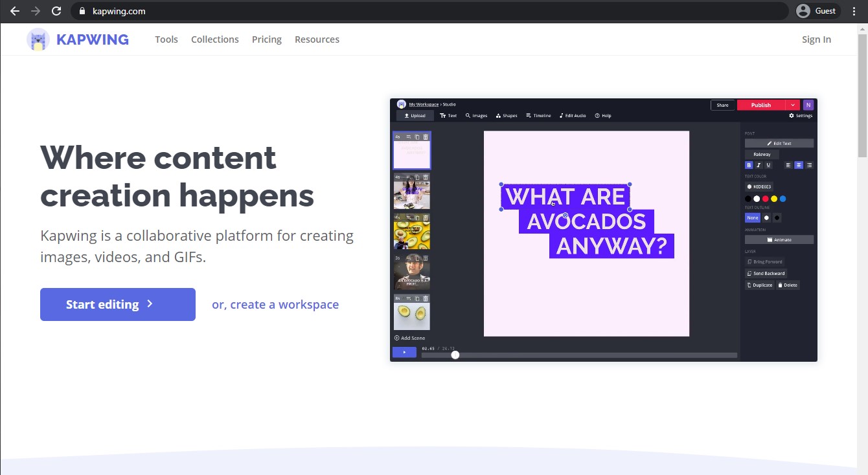Viewport: 868px width, 475px height.
Task: Click the padlock site security icon
Action: [82, 11]
